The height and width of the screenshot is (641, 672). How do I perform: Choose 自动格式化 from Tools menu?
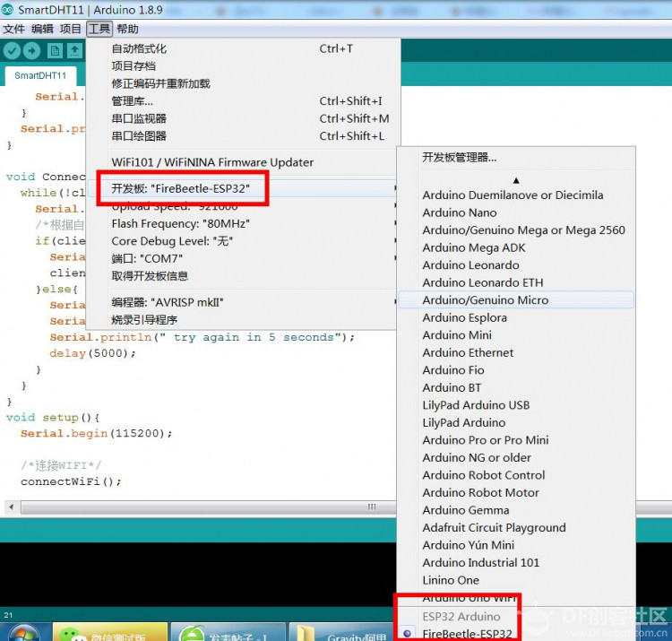tap(244, 48)
